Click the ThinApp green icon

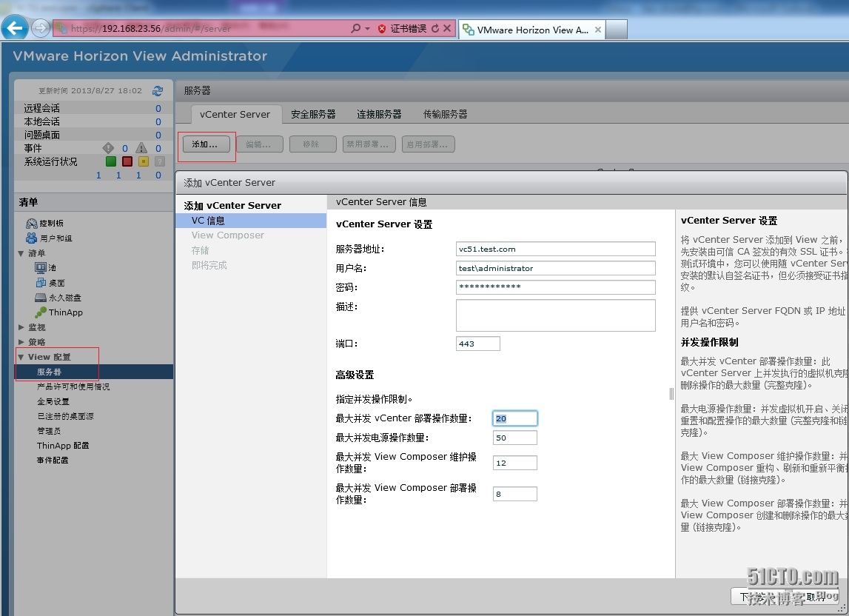41,312
